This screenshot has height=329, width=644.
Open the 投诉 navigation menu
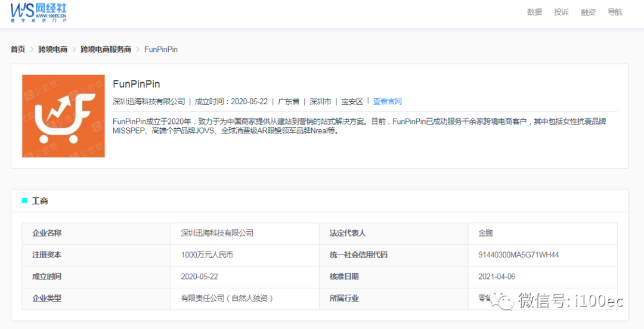[561, 12]
